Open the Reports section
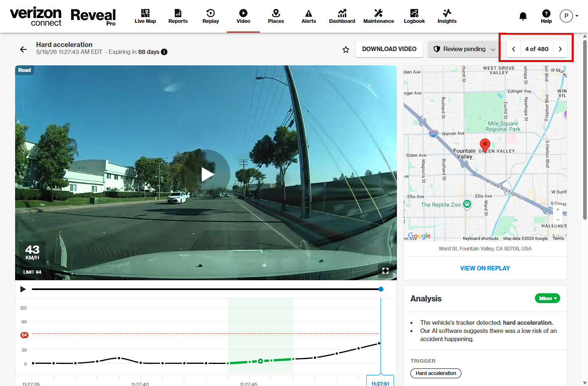 pos(178,16)
